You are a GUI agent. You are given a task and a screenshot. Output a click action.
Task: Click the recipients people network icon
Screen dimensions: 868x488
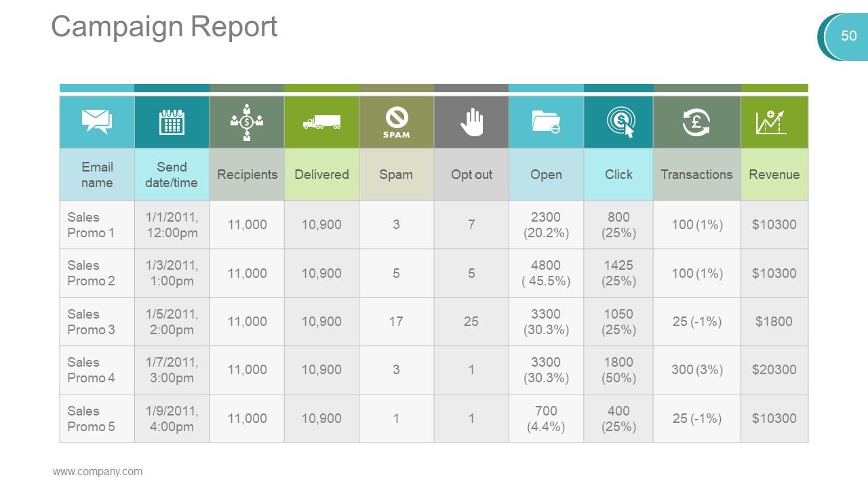[x=247, y=122]
